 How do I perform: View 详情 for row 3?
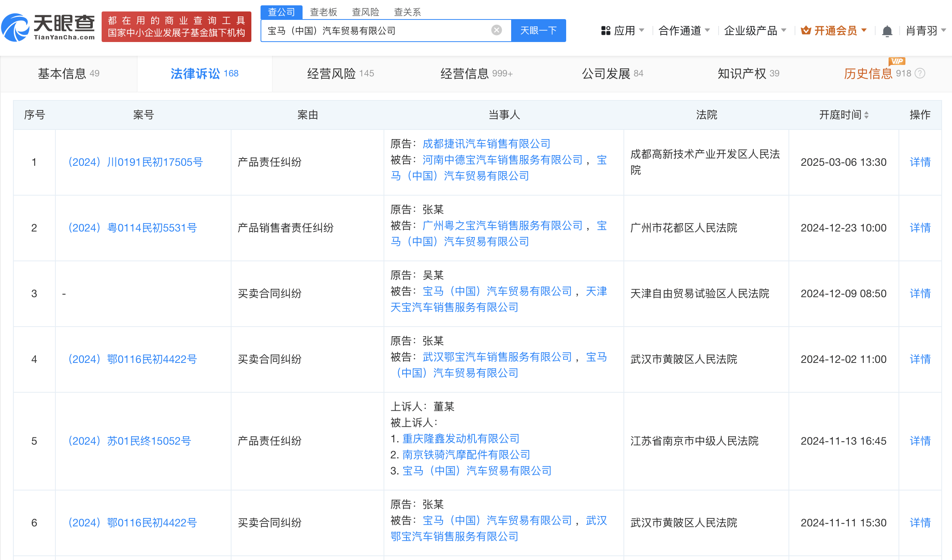(920, 293)
